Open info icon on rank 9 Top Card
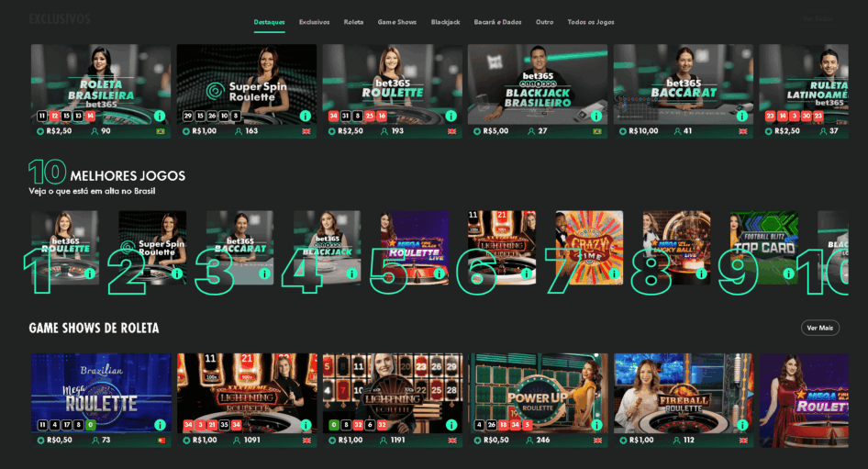The image size is (868, 469). pos(789,274)
